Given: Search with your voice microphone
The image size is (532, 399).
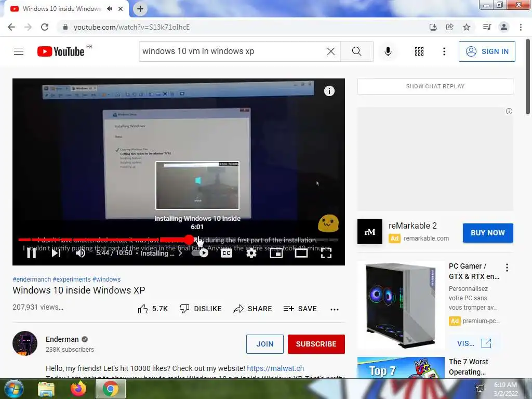Looking at the screenshot, I should coord(388,51).
